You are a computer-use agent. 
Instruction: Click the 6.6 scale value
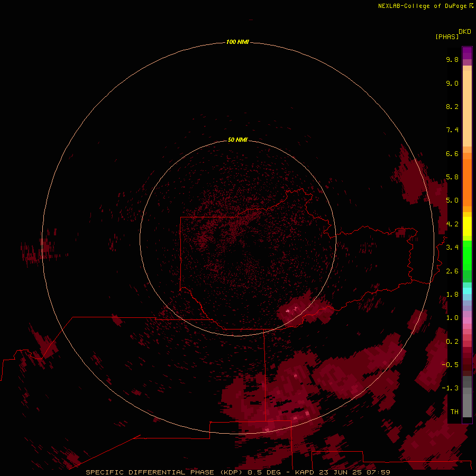coord(452,153)
